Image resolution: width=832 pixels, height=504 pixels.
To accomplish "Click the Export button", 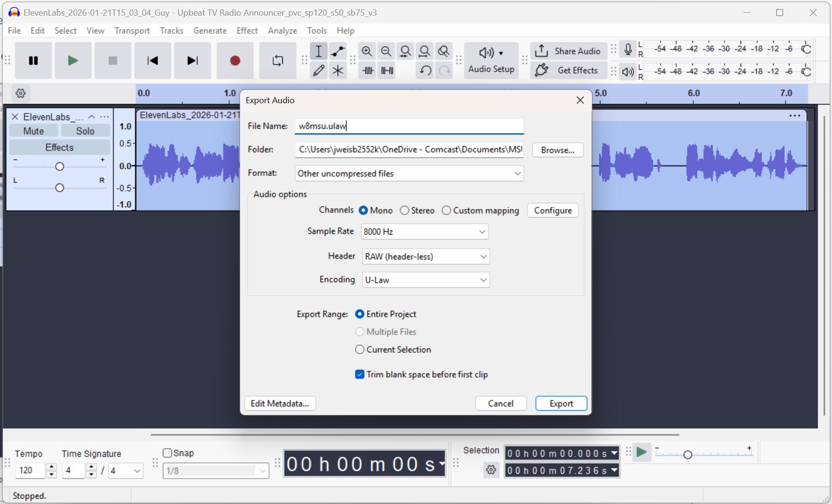I will [x=561, y=404].
